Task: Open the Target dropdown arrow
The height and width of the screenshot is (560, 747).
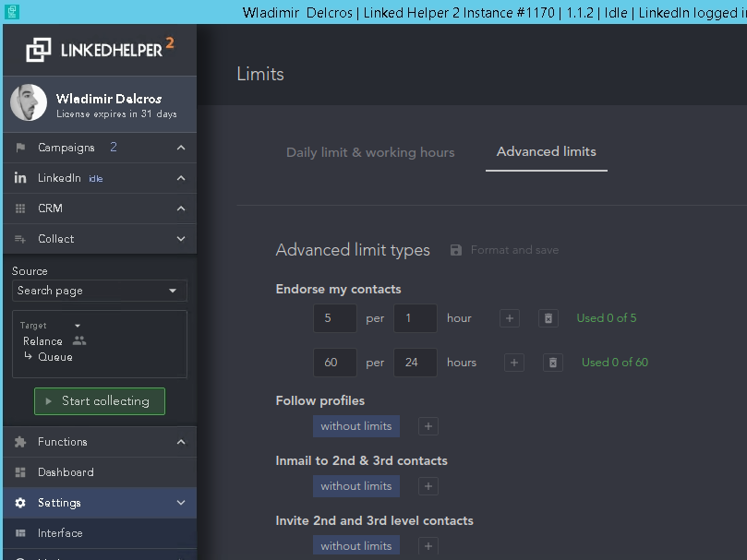Action: click(x=78, y=326)
